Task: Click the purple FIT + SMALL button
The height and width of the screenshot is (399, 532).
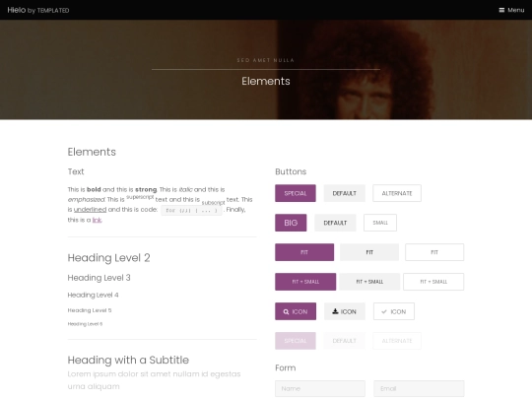Action: [x=305, y=282]
